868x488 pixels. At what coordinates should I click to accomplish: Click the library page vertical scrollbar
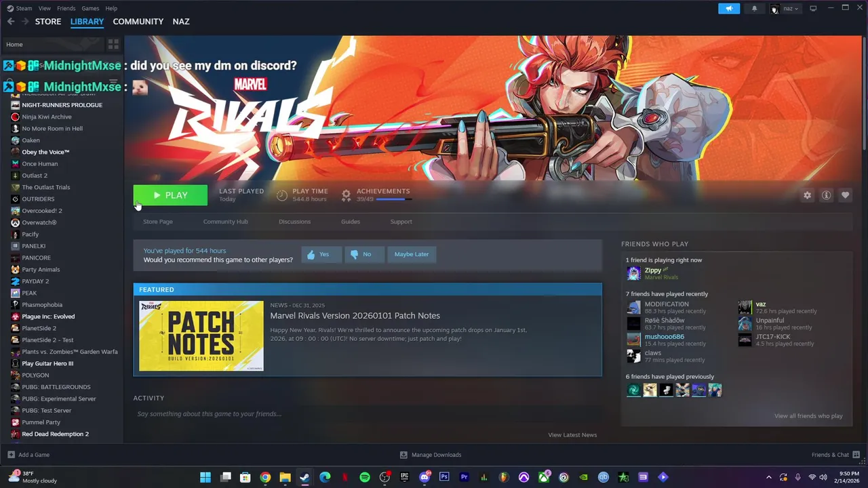[x=864, y=95]
